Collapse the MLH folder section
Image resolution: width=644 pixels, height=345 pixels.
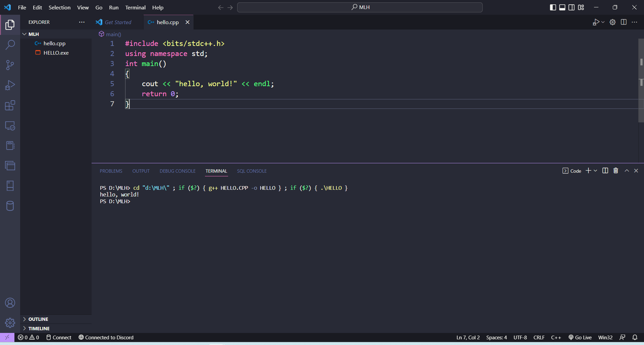tap(56, 34)
